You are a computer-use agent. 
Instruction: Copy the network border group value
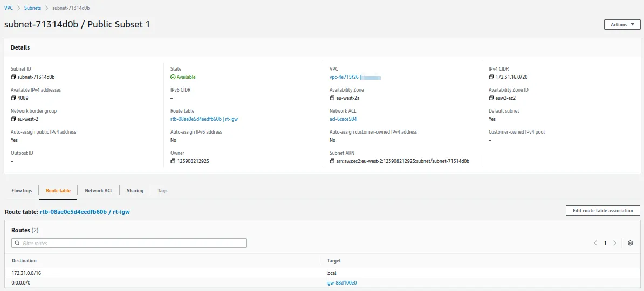click(x=13, y=119)
